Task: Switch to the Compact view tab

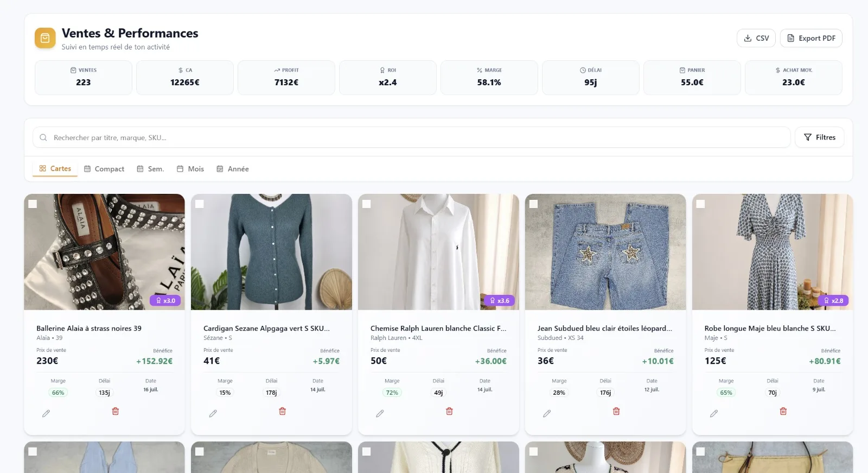Action: (104, 169)
